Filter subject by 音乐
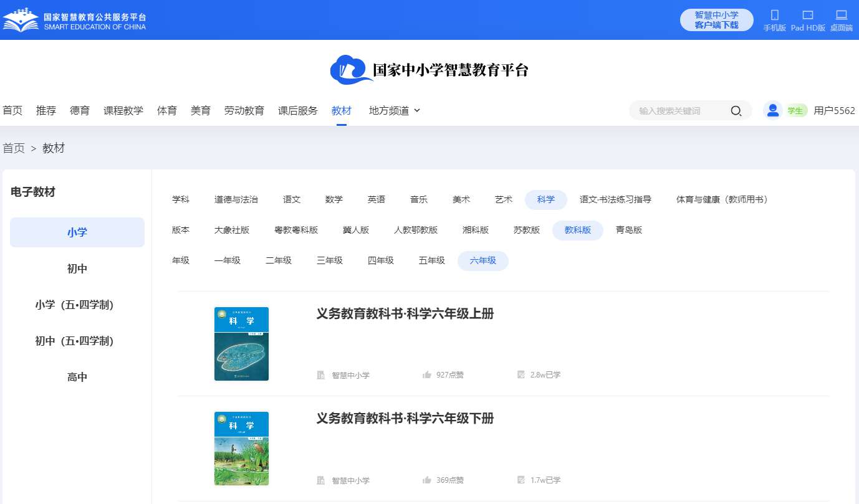Image resolution: width=859 pixels, height=504 pixels. click(x=419, y=200)
